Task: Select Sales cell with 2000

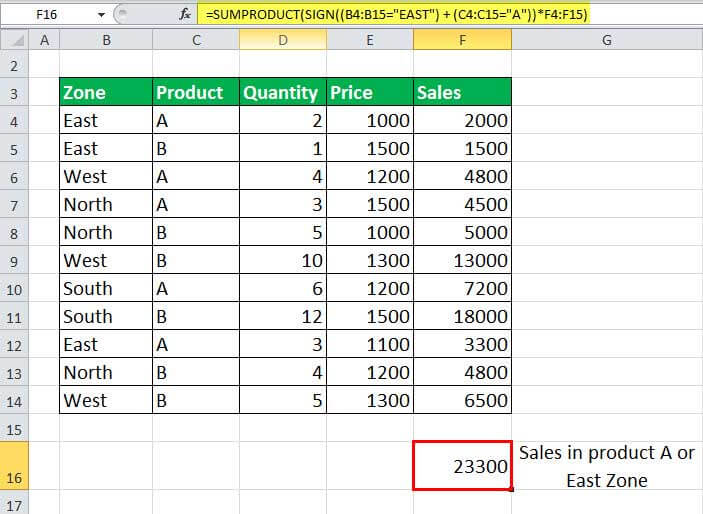Action: pos(462,120)
